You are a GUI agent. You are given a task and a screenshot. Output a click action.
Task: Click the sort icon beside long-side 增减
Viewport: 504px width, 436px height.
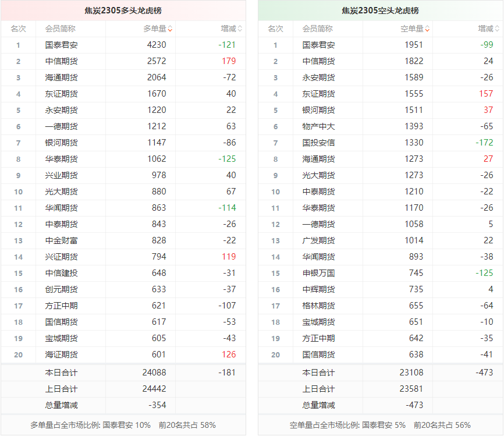coord(240,29)
